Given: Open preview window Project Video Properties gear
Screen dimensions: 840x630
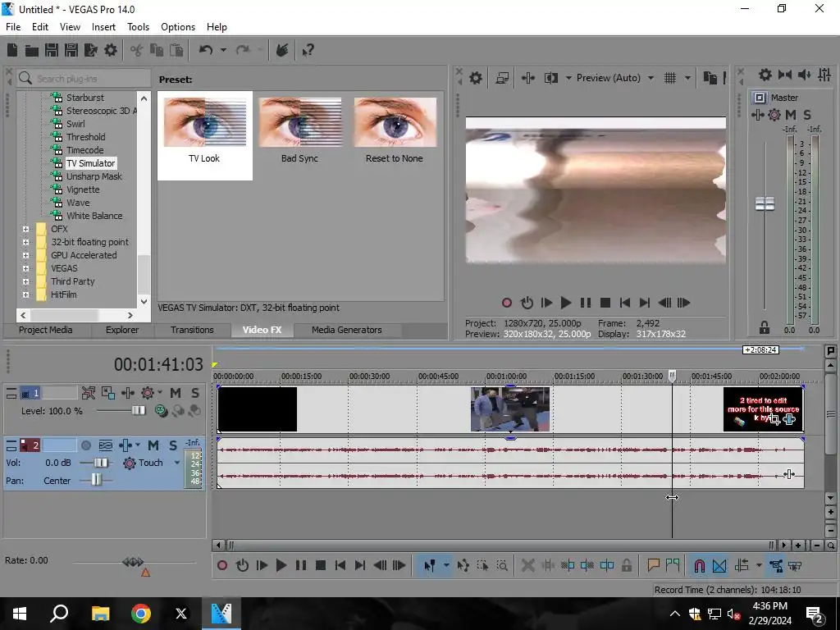Looking at the screenshot, I should tap(475, 78).
